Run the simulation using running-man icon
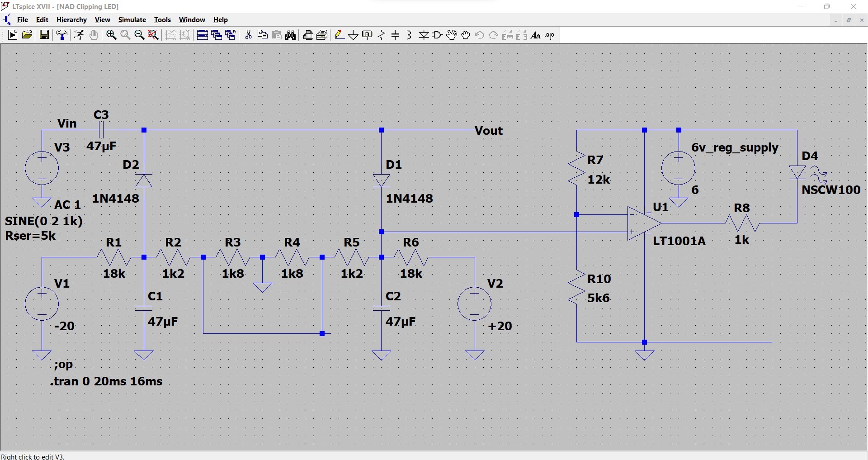 (79, 35)
